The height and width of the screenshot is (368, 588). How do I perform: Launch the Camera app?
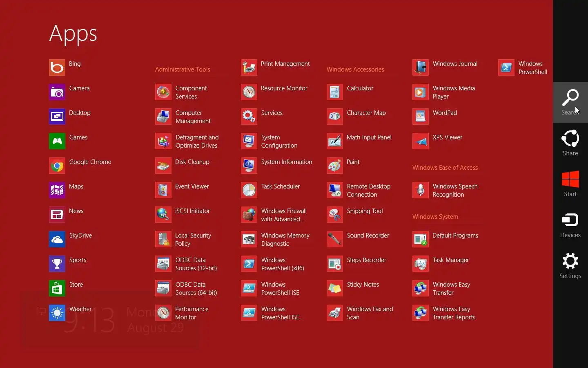(x=57, y=92)
